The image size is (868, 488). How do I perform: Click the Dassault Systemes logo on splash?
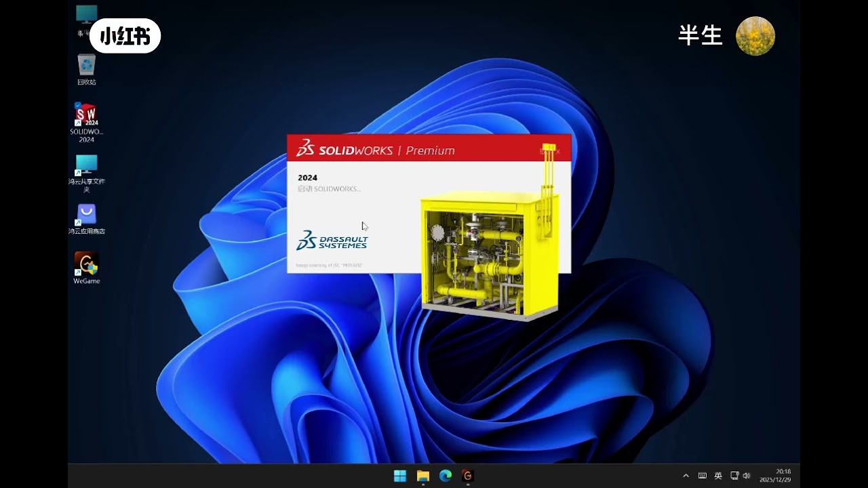point(332,241)
